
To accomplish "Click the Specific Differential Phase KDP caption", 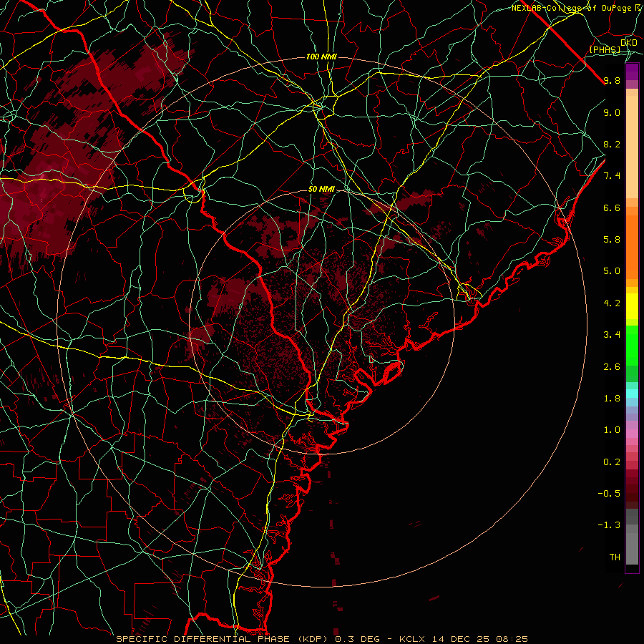I will pos(322,639).
